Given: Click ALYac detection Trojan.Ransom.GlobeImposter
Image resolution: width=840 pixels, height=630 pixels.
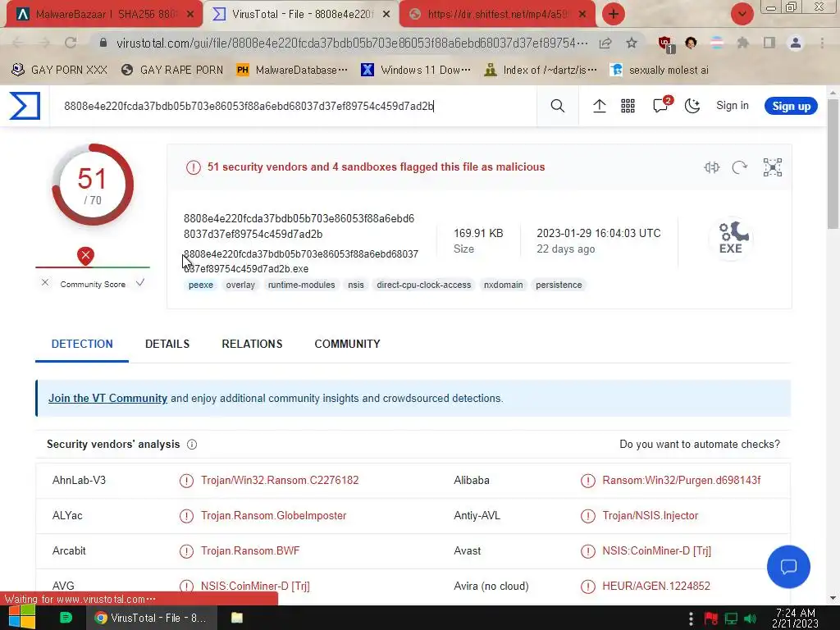Looking at the screenshot, I should coord(273,515).
